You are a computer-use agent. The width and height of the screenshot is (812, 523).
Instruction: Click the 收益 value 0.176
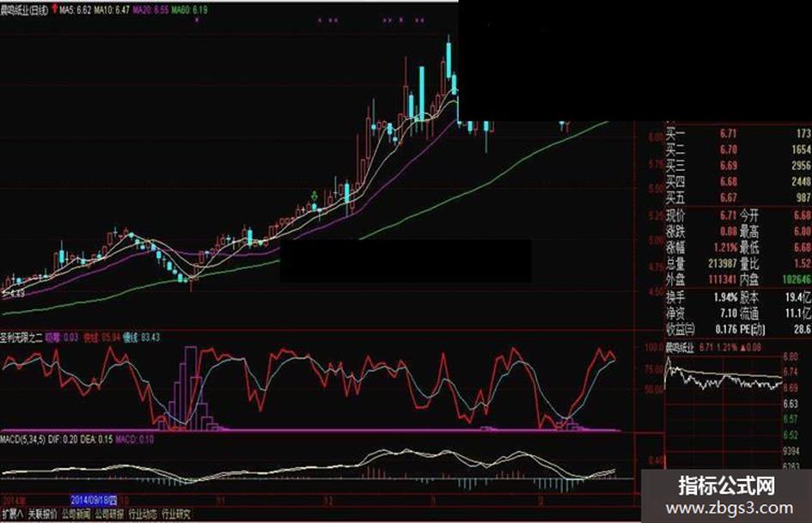(x=726, y=329)
